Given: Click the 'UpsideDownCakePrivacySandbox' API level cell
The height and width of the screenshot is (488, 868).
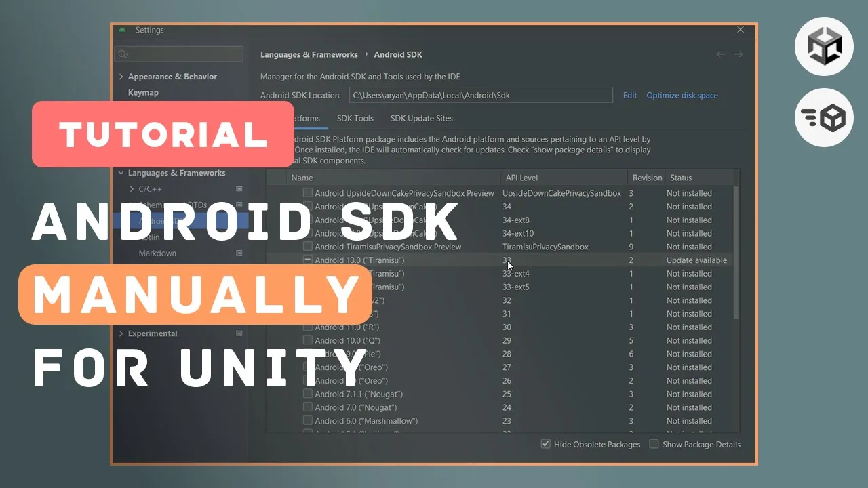Looking at the screenshot, I should [561, 193].
